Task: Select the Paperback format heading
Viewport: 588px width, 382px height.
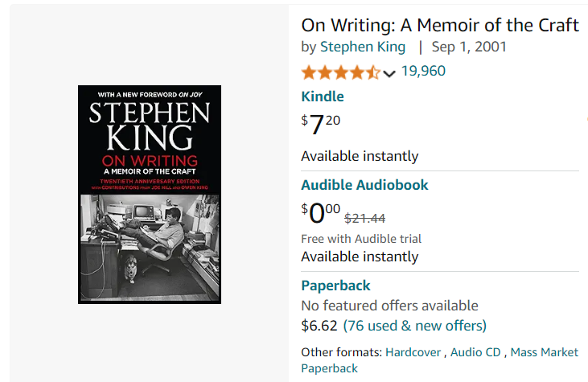Action: pyautogui.click(x=335, y=285)
